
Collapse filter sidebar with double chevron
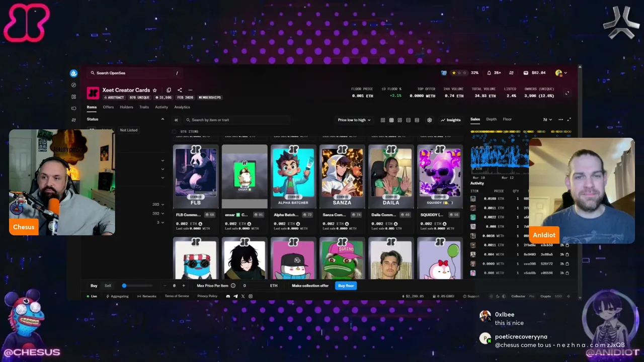[x=176, y=120]
